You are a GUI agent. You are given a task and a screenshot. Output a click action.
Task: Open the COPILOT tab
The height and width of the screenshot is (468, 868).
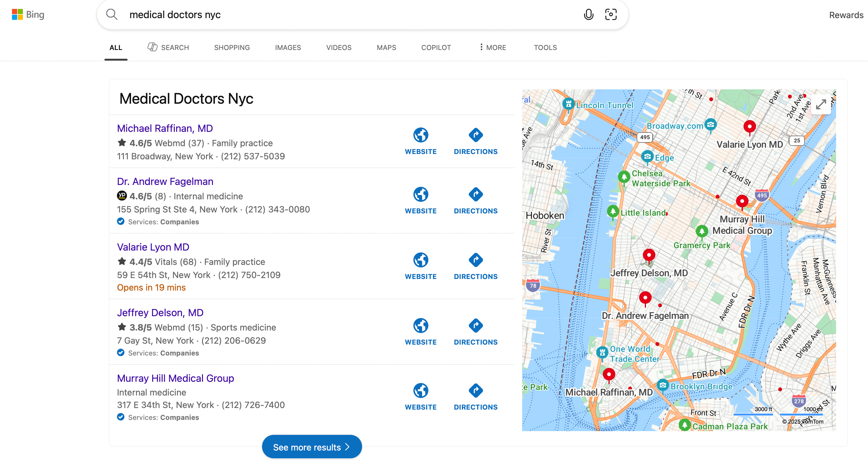pyautogui.click(x=435, y=47)
